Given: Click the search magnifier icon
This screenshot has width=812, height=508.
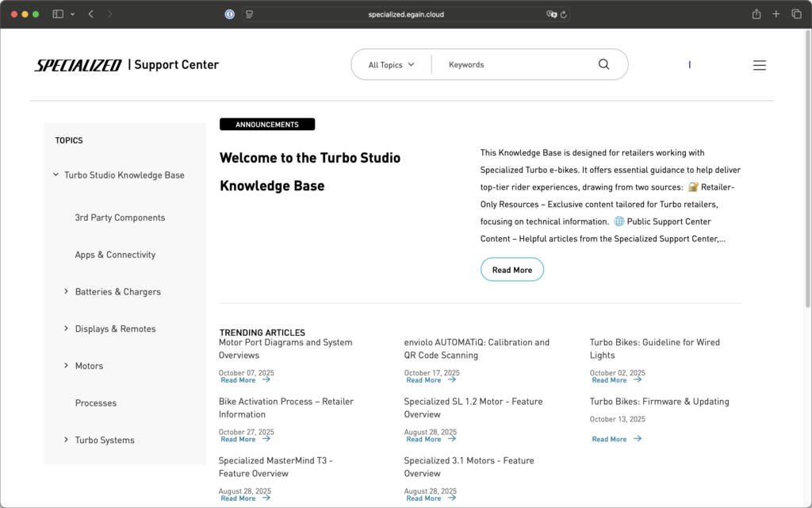Looking at the screenshot, I should click(x=603, y=64).
